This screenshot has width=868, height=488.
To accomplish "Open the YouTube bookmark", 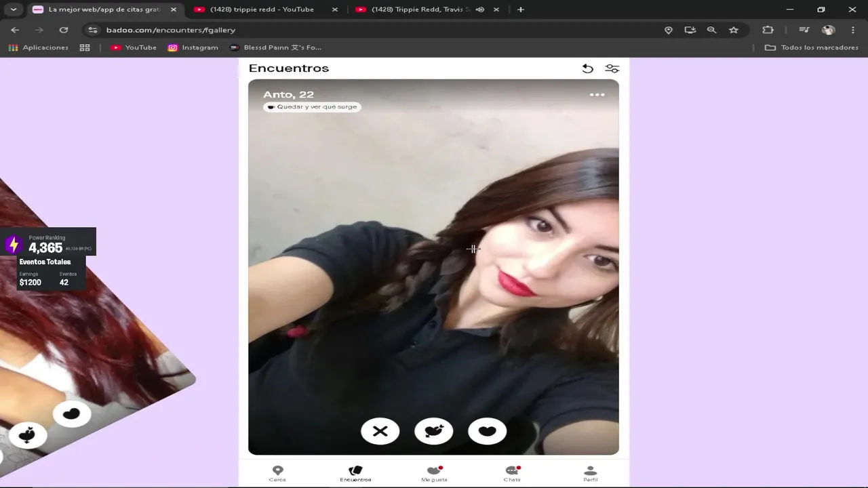I will (x=134, y=47).
